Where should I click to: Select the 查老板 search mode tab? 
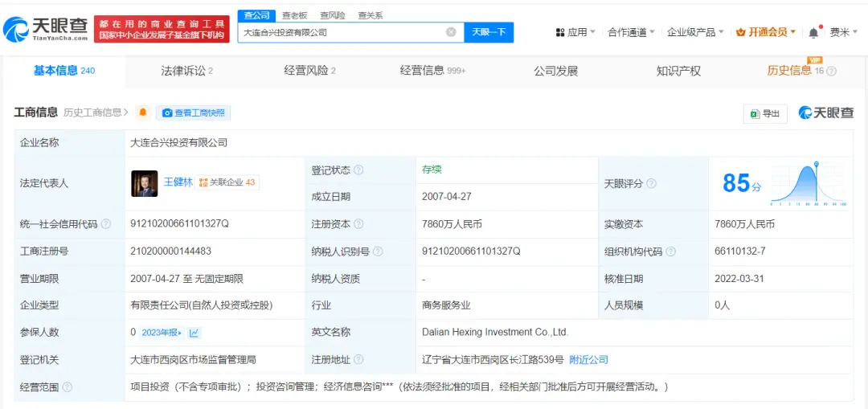294,15
